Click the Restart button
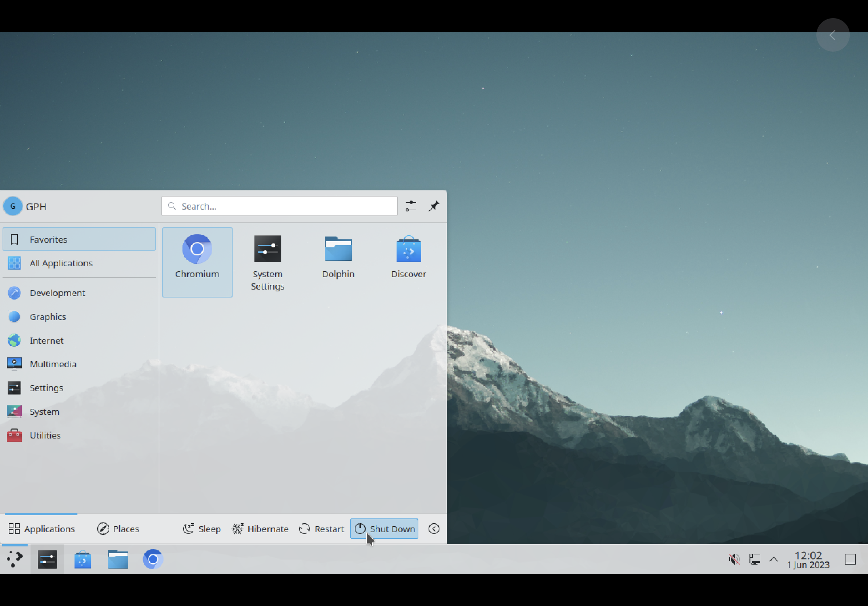This screenshot has width=868, height=606. point(321,529)
